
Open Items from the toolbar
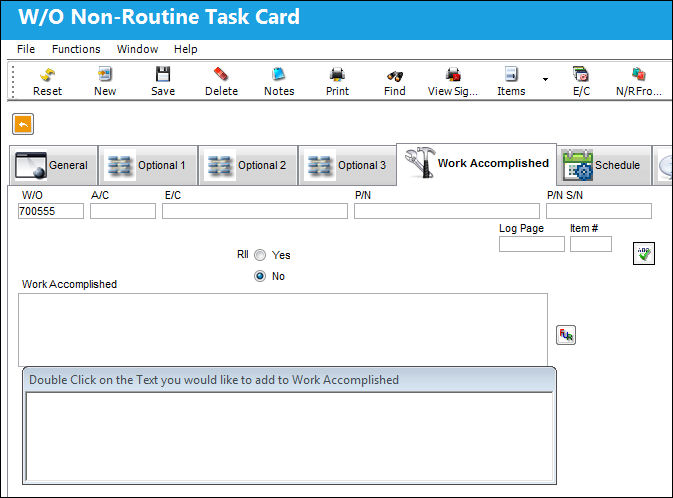[x=511, y=82]
